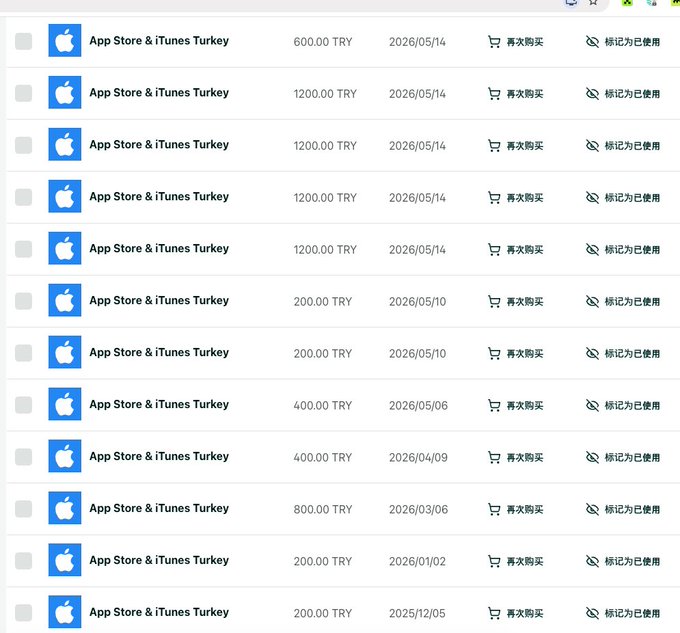Mark the 2026/04/09 card as used

[x=623, y=457]
